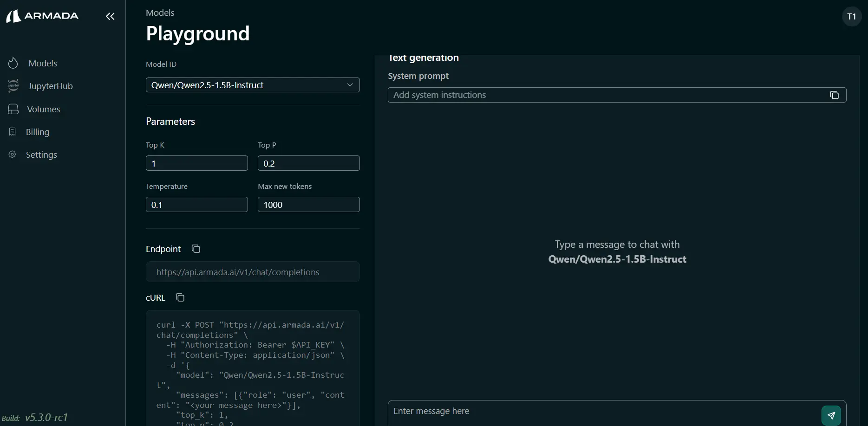Navigate to Volumes page
This screenshot has height=426, width=868.
coord(44,109)
